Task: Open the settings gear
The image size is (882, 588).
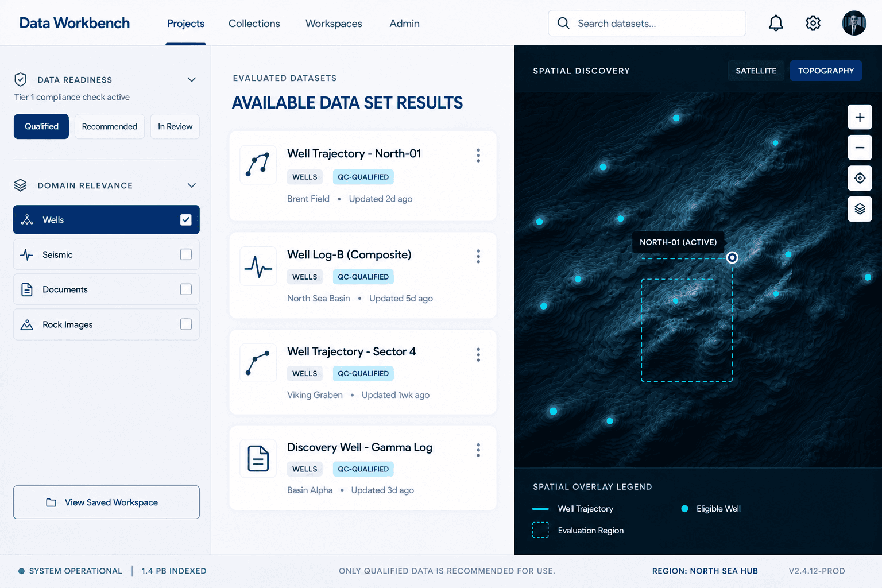Action: tap(813, 23)
